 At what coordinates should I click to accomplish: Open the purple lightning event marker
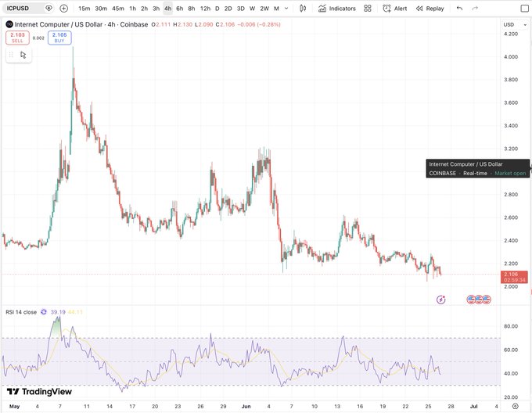click(x=440, y=300)
